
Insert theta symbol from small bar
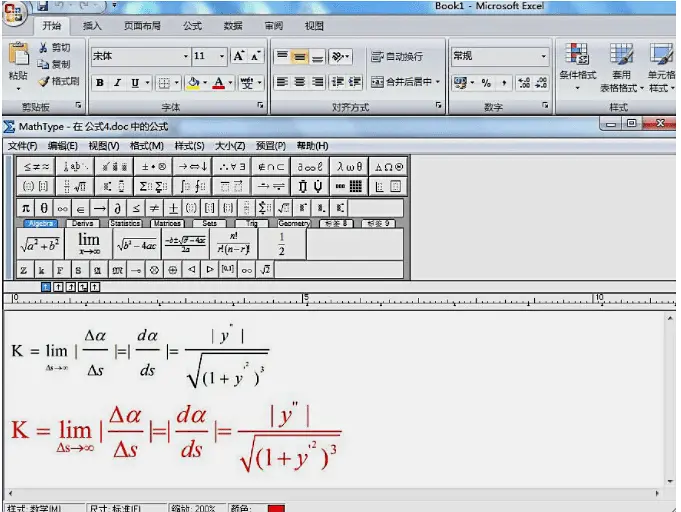click(x=44, y=208)
